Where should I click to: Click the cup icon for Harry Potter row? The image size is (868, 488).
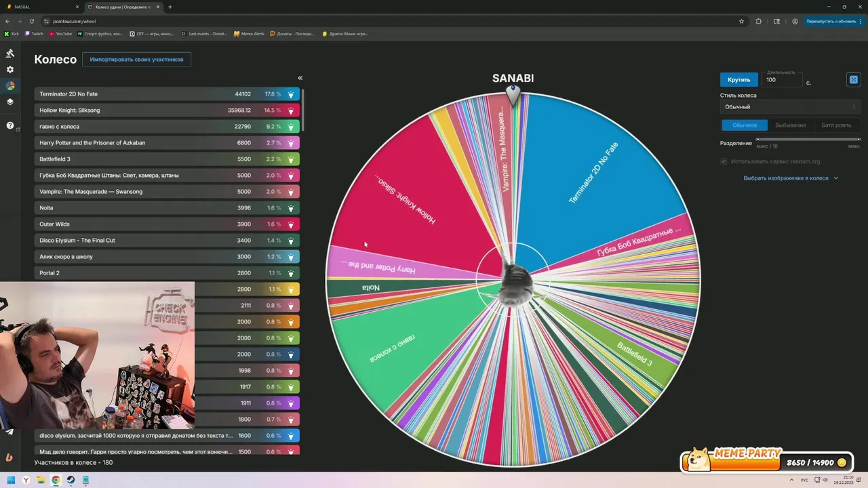click(x=291, y=143)
